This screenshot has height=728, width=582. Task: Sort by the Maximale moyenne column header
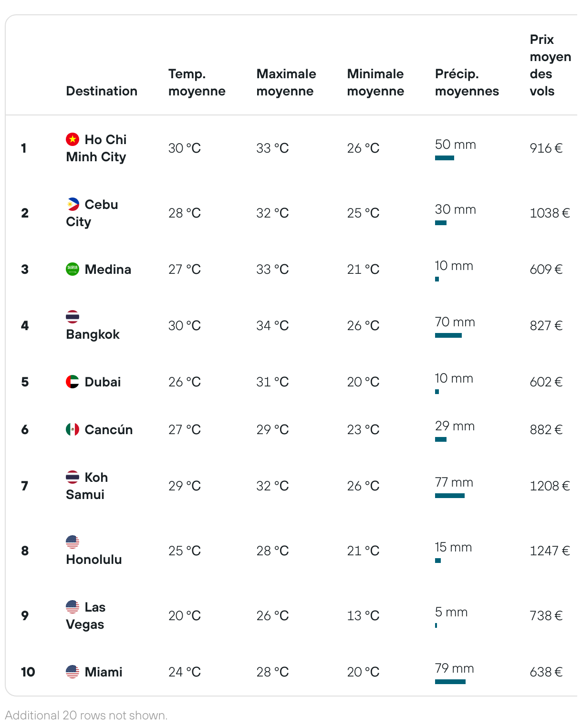coord(286,83)
